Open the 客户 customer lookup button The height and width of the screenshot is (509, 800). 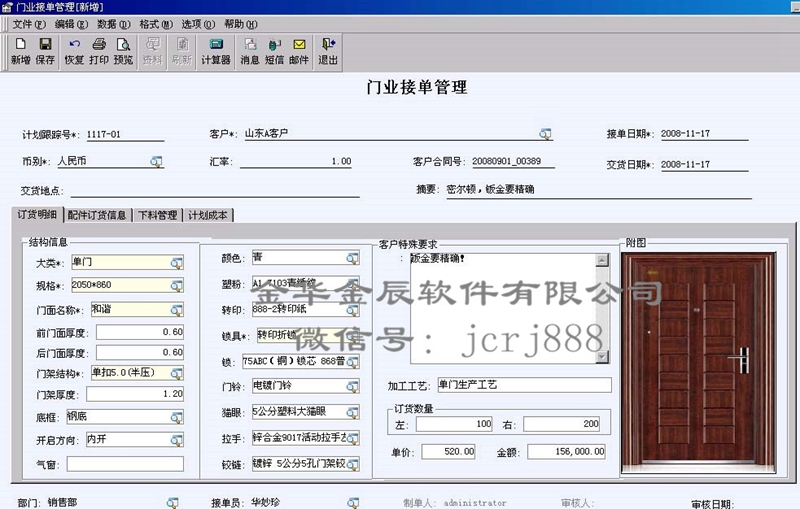546,134
